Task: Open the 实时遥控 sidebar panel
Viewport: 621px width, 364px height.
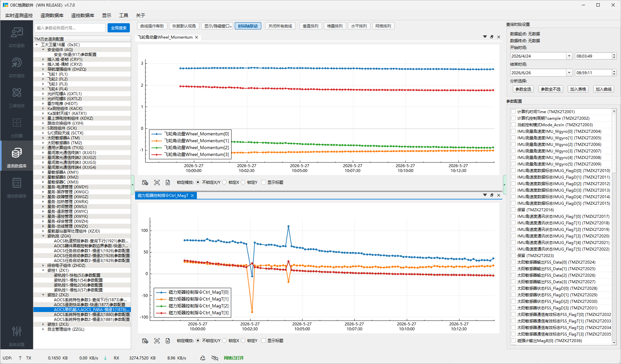Action: click(17, 68)
